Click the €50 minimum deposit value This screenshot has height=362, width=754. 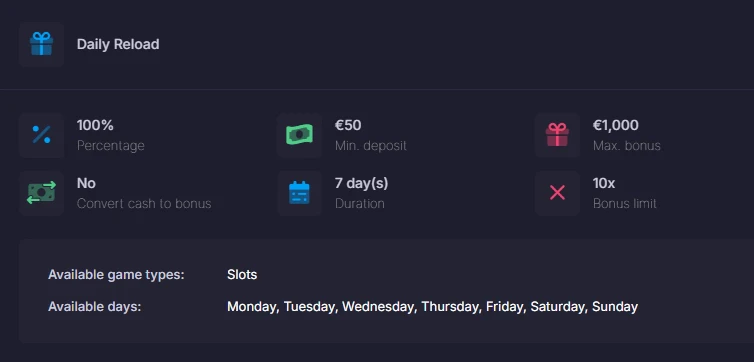tap(348, 125)
